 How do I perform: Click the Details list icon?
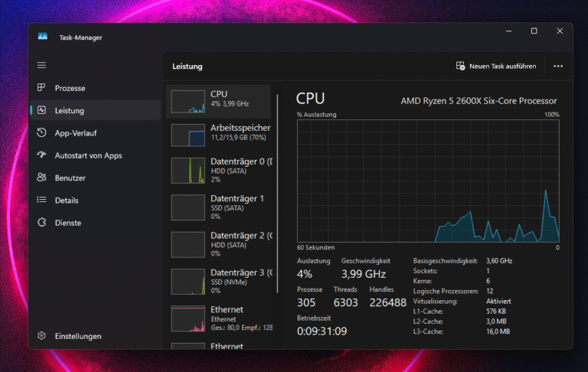coord(41,201)
